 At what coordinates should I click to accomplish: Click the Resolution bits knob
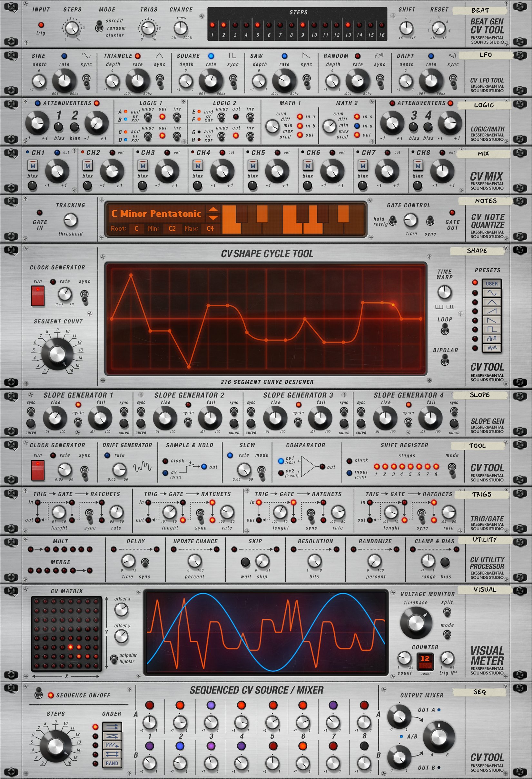[x=314, y=560]
